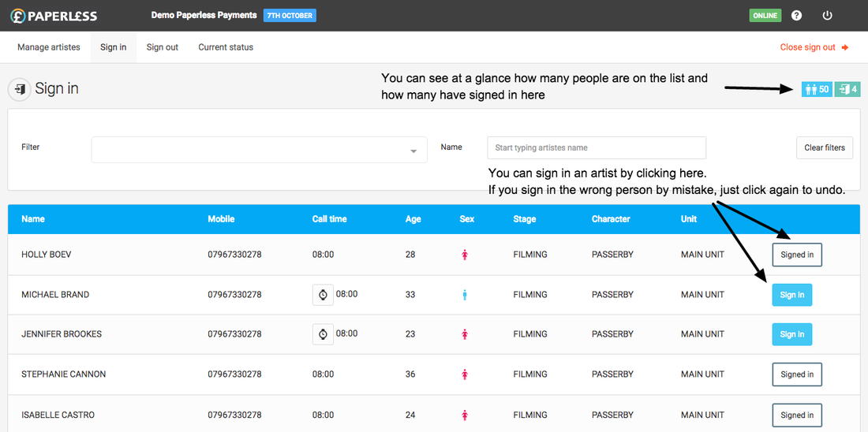Click the artiste Name search field
Screen dimensions: 868x432
[596, 147]
